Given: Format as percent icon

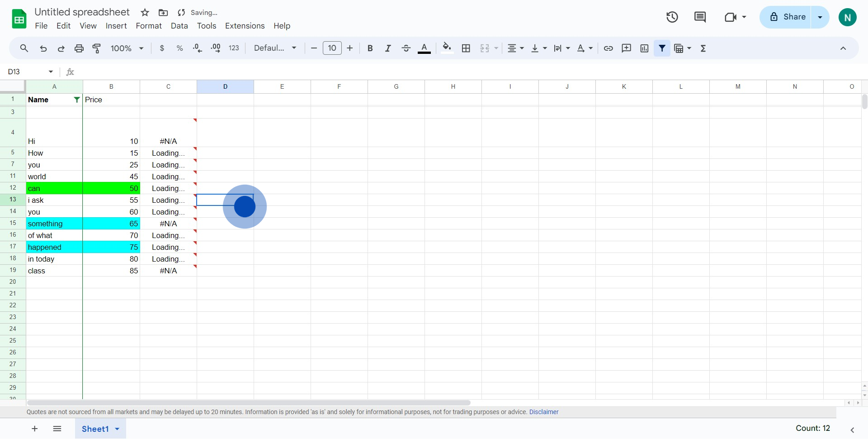Looking at the screenshot, I should coord(179,48).
